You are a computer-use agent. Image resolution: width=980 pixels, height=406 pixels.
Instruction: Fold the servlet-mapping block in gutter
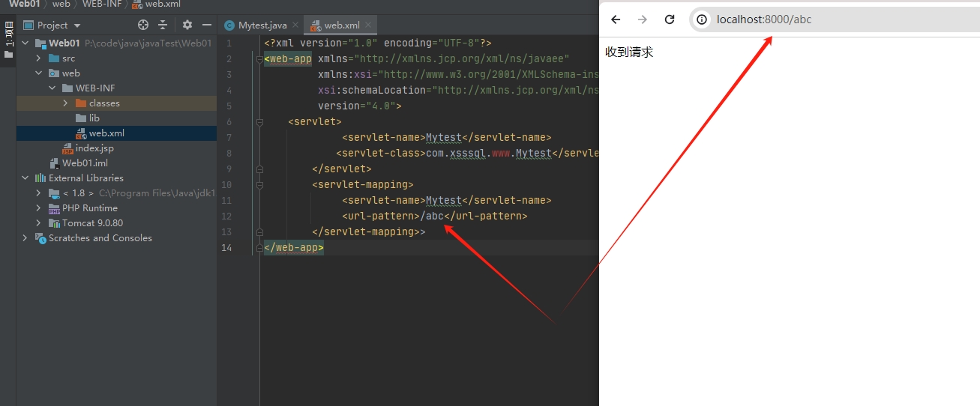click(259, 184)
